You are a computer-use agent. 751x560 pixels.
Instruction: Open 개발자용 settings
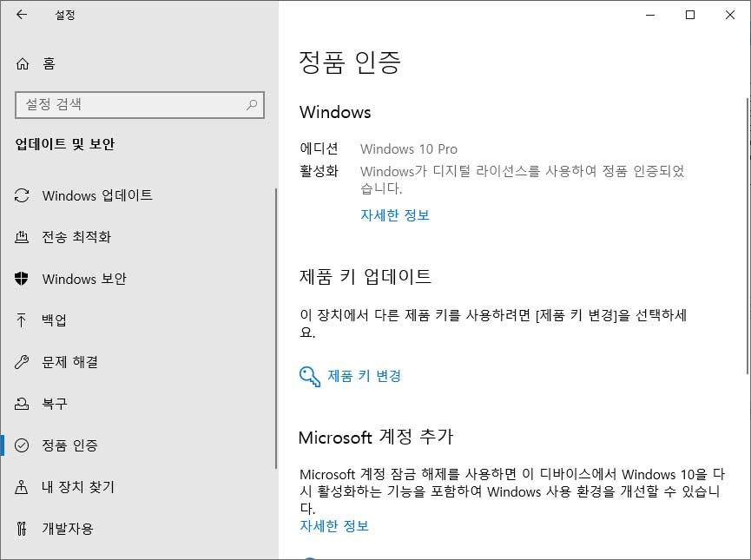pos(139,529)
